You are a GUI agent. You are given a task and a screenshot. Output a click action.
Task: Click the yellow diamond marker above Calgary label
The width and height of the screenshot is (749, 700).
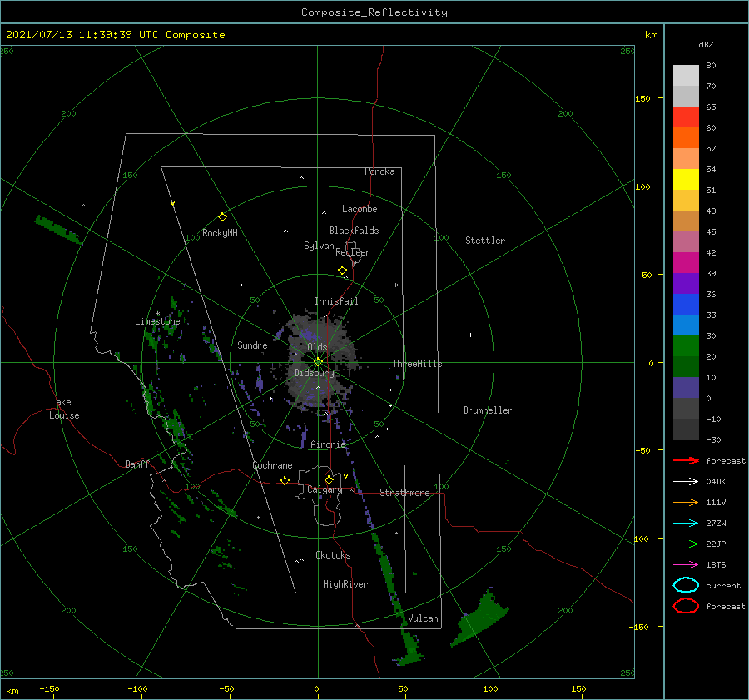329,479
